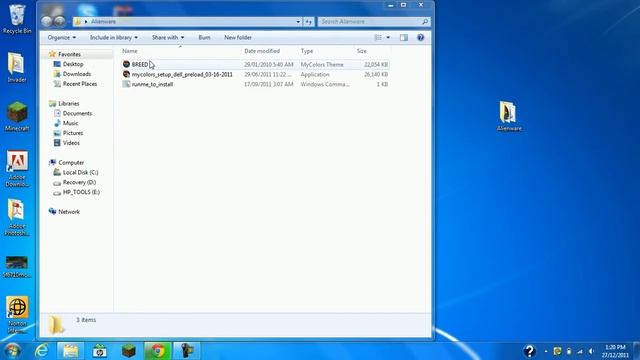The width and height of the screenshot is (640, 360).
Task: Open the Documents library
Action: click(x=77, y=113)
